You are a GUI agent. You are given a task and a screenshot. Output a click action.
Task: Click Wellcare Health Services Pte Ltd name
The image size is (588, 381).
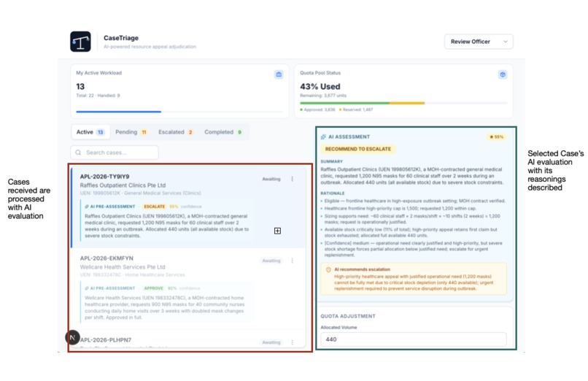pos(123,267)
